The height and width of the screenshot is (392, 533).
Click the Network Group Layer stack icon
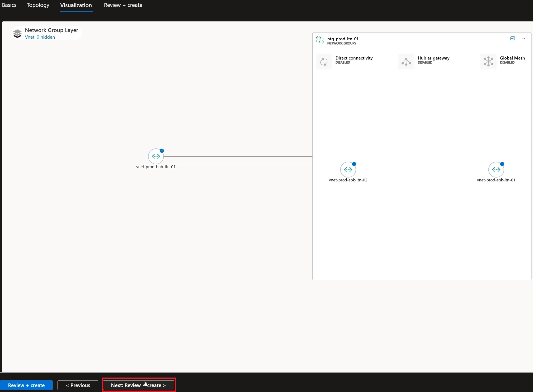(x=17, y=33)
